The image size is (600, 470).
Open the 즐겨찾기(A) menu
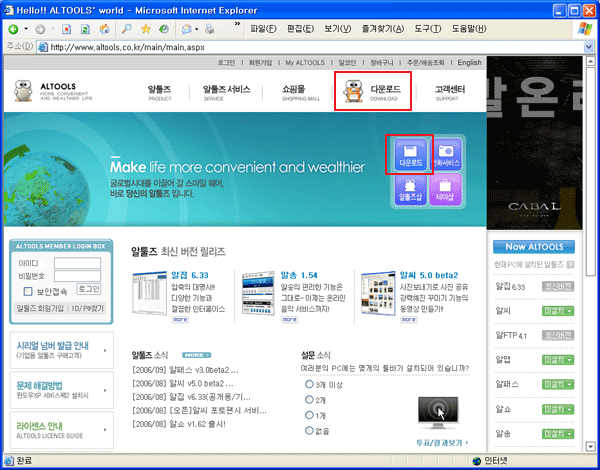pos(383,29)
